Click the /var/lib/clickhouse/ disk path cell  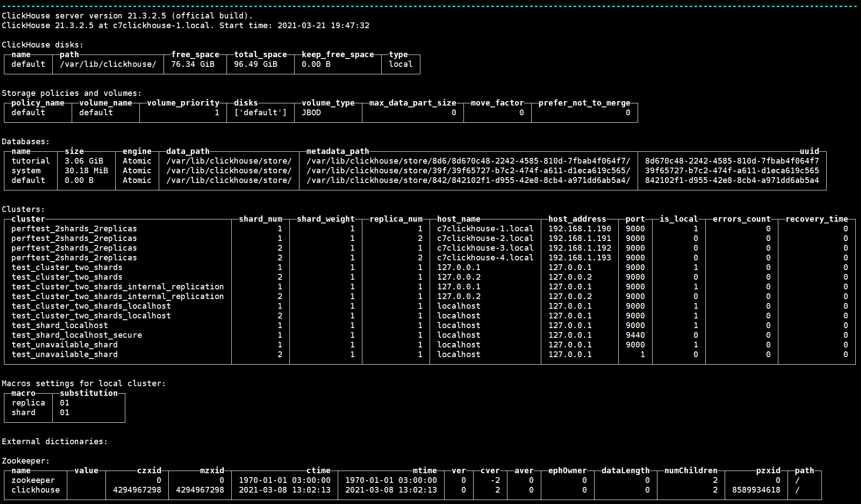coord(108,64)
